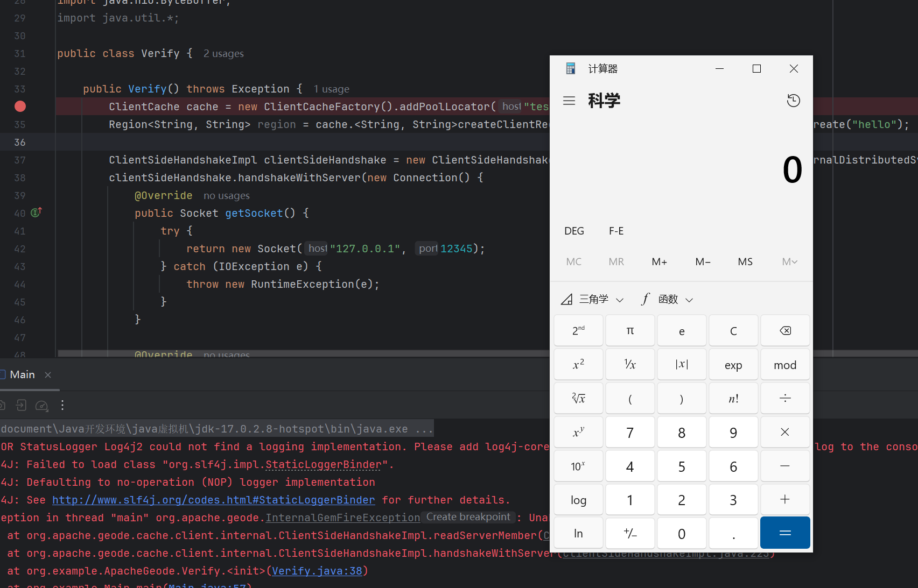Click the horizontal scrollbar under the code editor

(304, 353)
